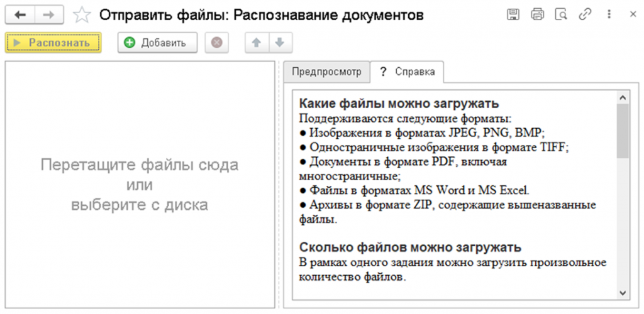Save using the floppy disk icon

(x=512, y=14)
